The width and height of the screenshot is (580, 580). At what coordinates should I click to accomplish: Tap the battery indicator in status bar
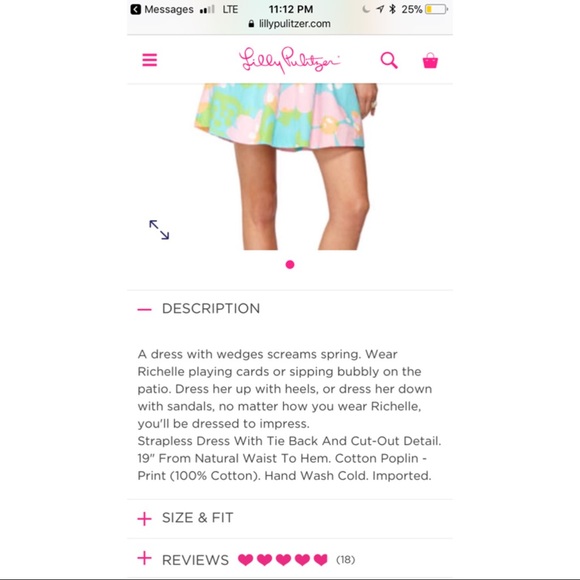click(436, 9)
